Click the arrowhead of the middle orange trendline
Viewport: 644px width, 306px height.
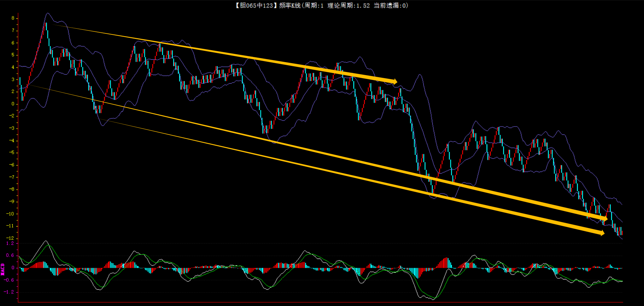click(605, 218)
